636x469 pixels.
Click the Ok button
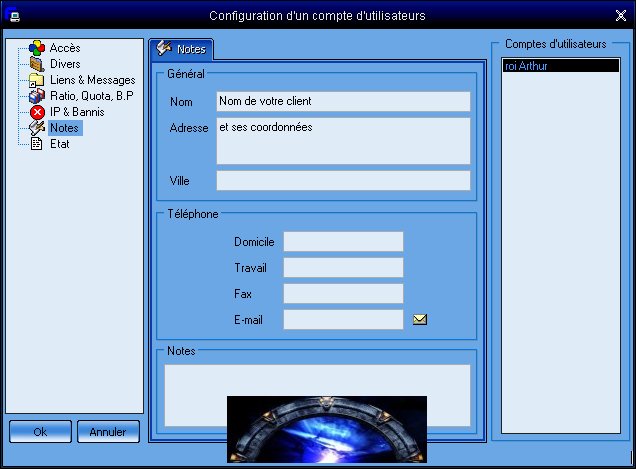coord(40,432)
